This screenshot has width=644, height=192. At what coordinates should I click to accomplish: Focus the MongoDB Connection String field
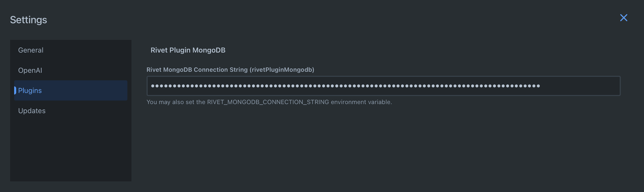coord(383,86)
